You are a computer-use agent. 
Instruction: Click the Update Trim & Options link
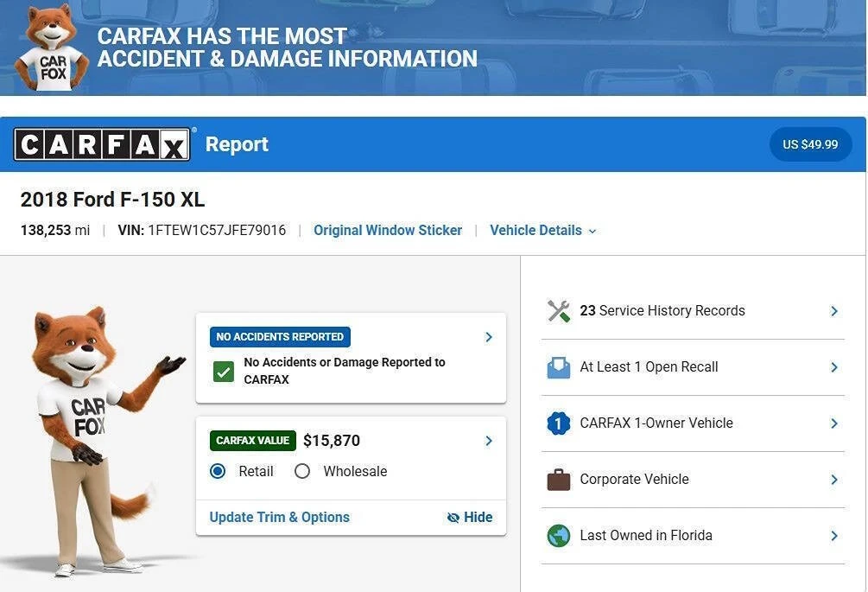(280, 517)
